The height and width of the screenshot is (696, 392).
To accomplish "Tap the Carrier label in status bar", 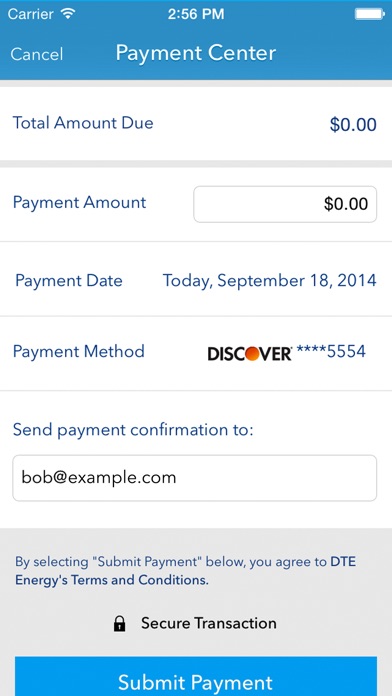I will pyautogui.click(x=31, y=14).
